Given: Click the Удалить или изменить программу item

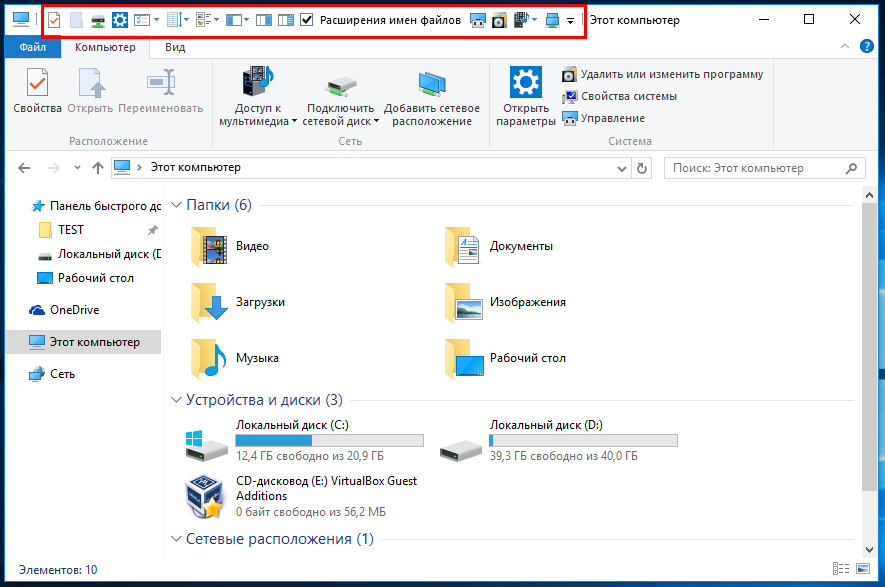Looking at the screenshot, I should coord(663,75).
